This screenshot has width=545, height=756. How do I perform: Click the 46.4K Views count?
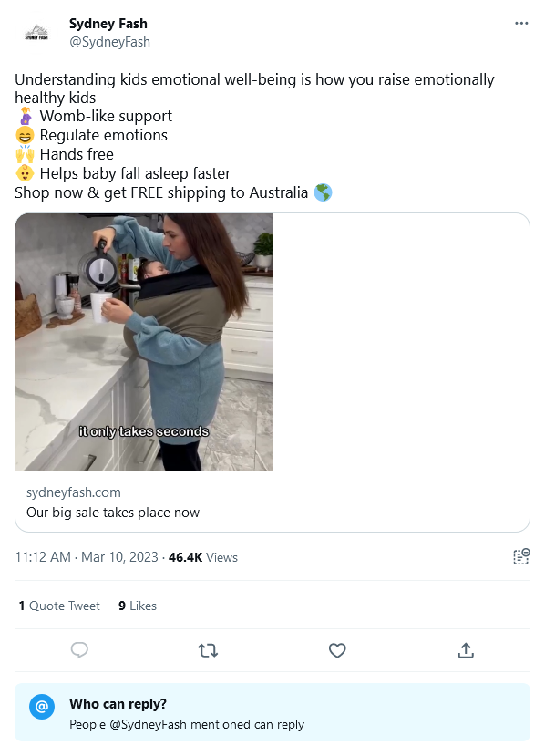point(203,557)
